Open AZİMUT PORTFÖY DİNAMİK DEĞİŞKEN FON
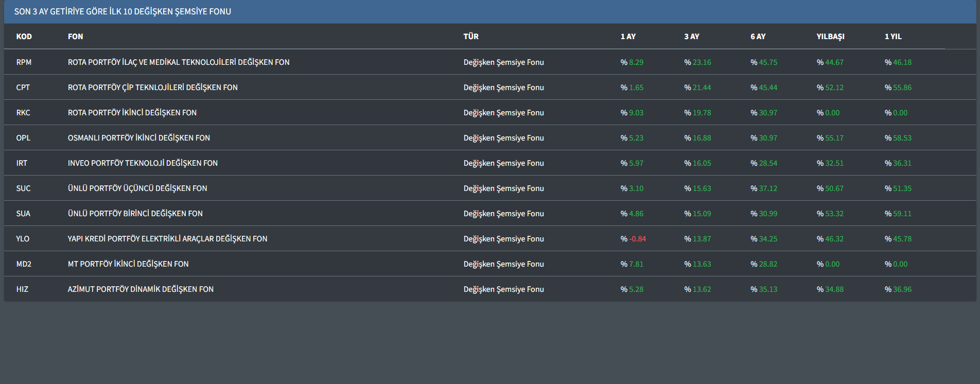 click(x=141, y=289)
